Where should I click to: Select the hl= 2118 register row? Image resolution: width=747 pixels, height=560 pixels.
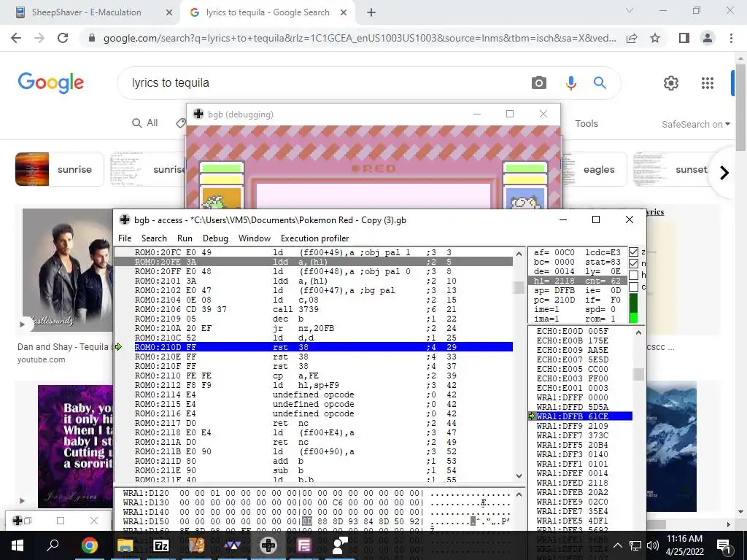click(578, 281)
